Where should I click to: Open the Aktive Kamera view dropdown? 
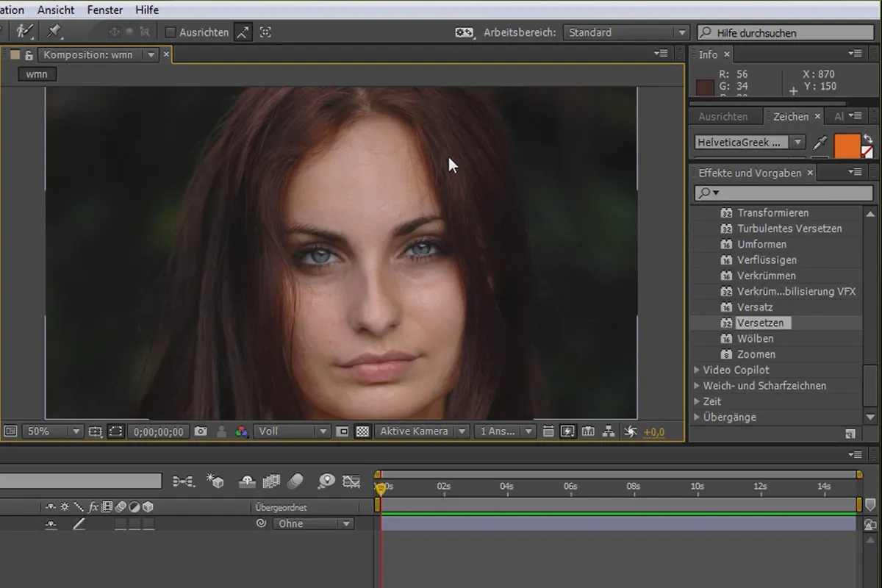tap(421, 431)
